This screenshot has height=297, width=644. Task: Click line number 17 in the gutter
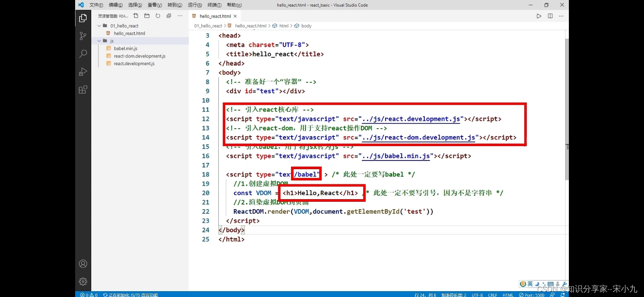(x=206, y=165)
